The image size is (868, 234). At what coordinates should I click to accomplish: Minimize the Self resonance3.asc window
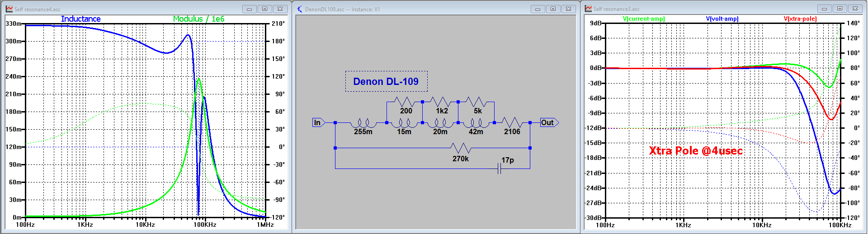tap(824, 9)
